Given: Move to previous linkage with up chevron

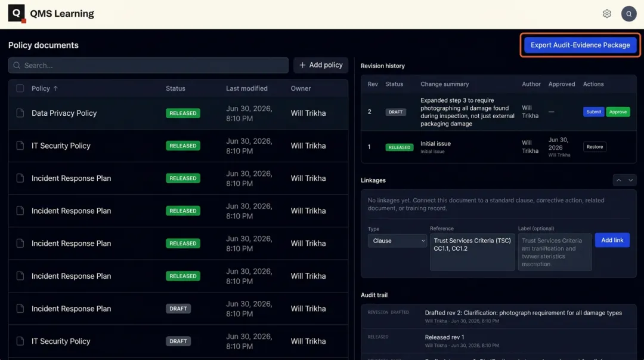Looking at the screenshot, I should point(618,180).
